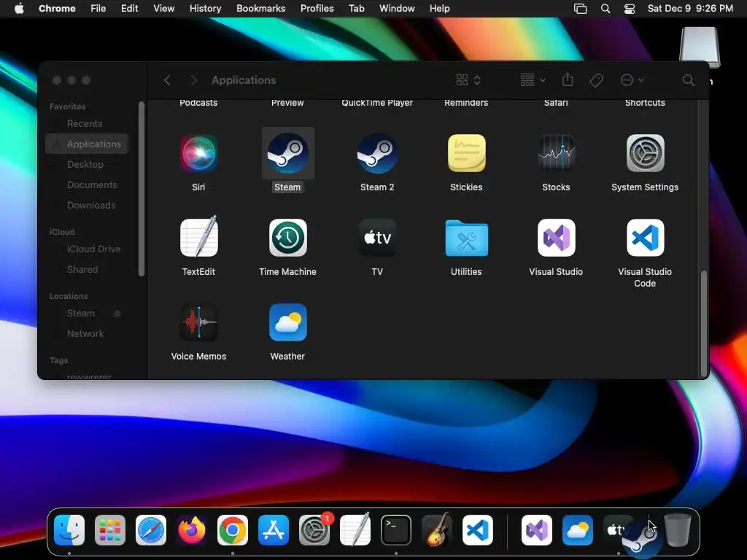Open System Settings from the Dock

click(x=314, y=530)
